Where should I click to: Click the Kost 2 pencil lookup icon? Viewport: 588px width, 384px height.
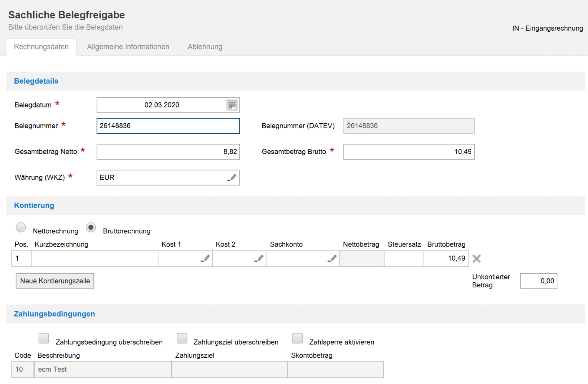coord(259,258)
